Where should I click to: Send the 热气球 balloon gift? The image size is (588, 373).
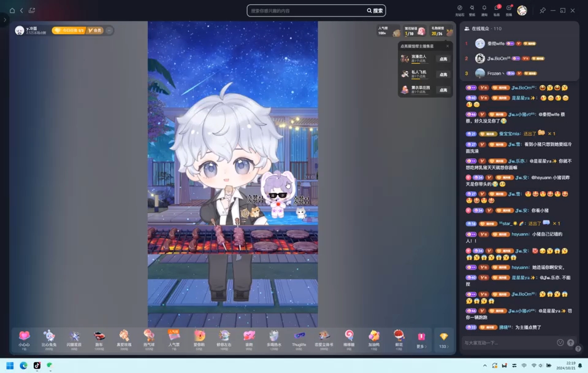tap(149, 340)
